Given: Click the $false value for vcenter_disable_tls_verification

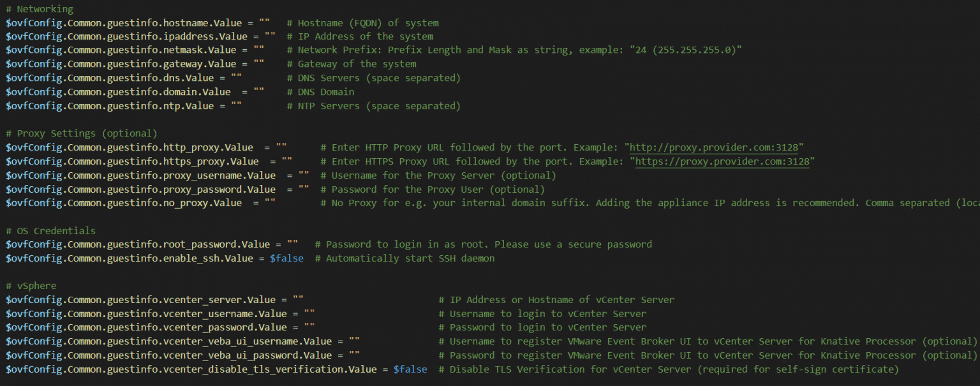Looking at the screenshot, I should [410, 369].
